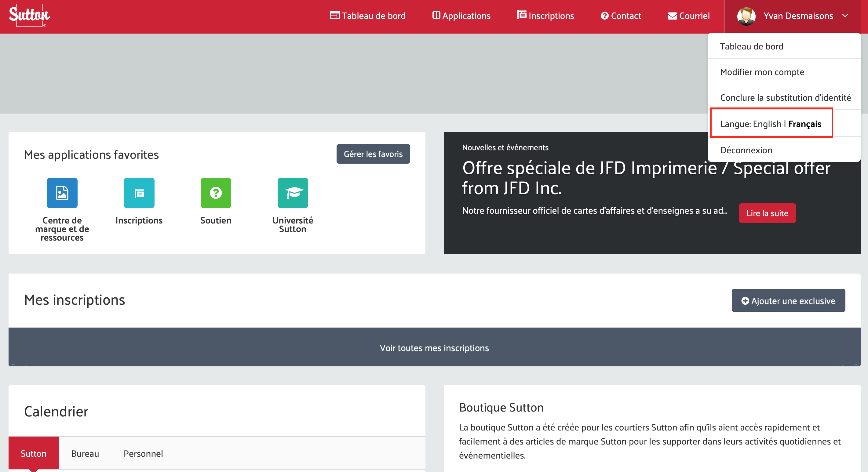Click the Notre fournisseur officiel news excerpt
The width and height of the screenshot is (868, 472).
(594, 211)
